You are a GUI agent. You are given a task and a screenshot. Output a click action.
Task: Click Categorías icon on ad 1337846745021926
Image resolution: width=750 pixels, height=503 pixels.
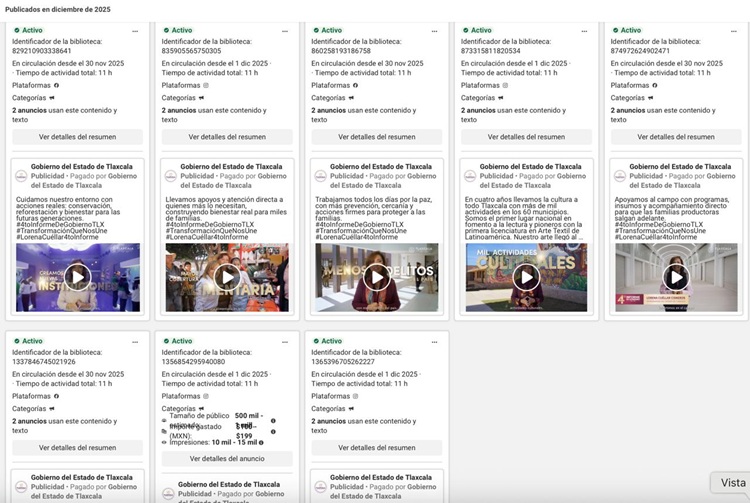[x=52, y=409]
